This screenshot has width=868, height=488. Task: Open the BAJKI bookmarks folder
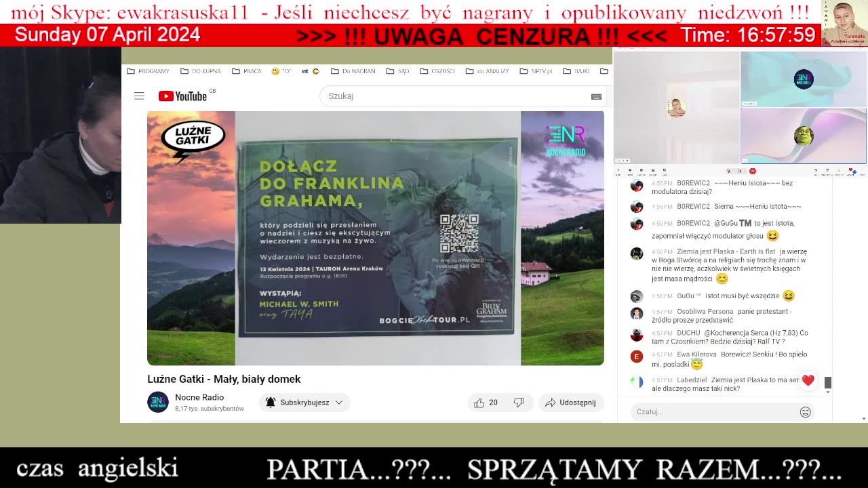576,71
